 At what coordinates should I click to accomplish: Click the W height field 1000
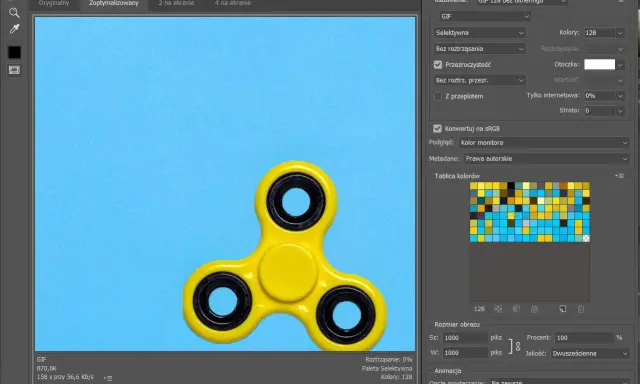pyautogui.click(x=465, y=353)
